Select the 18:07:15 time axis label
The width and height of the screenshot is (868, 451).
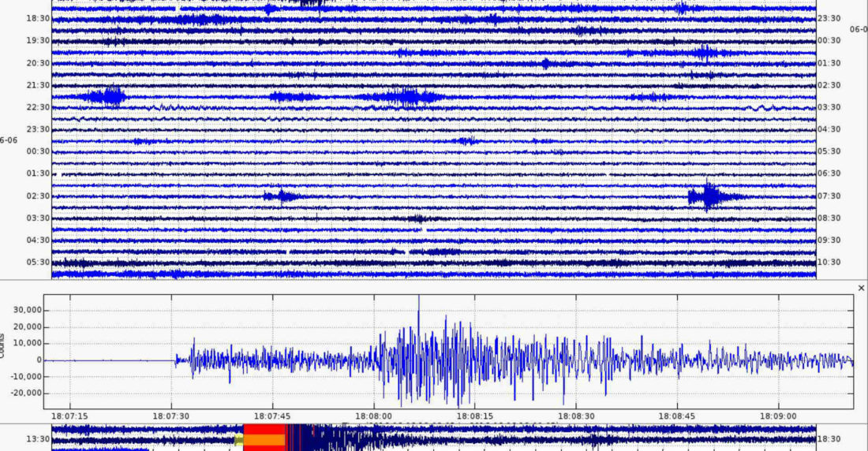(69, 414)
